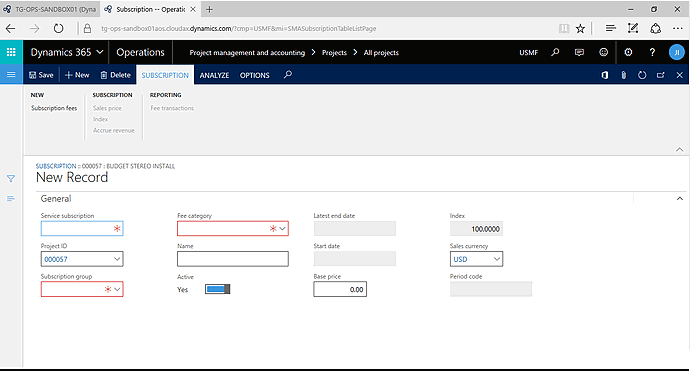Screen dimensions: 690x371
Task: Open browser more actions ellipsis
Action: coord(678,29)
